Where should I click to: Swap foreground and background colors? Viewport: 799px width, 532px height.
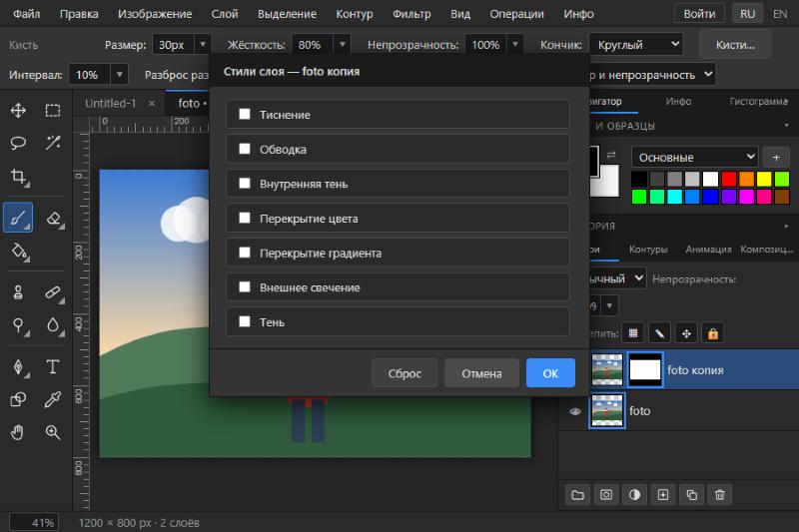pos(611,155)
